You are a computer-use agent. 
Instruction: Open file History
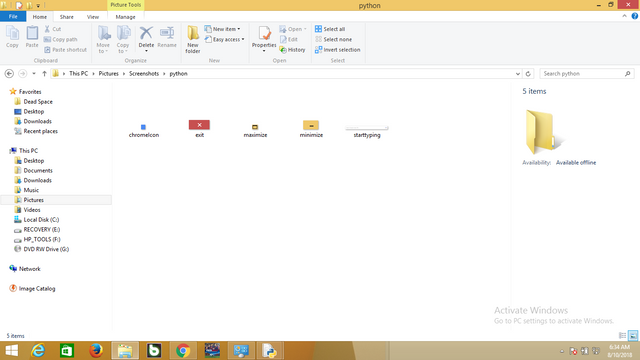292,49
